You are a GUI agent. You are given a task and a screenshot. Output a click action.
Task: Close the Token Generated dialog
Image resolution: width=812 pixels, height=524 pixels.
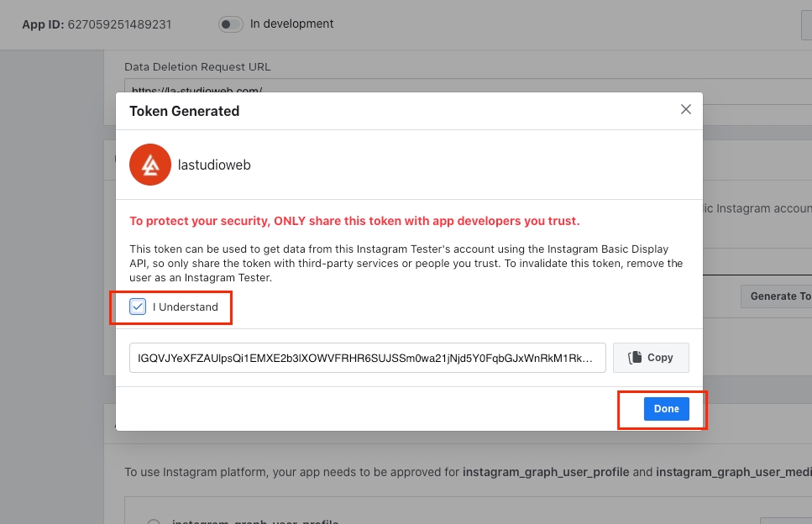click(685, 109)
